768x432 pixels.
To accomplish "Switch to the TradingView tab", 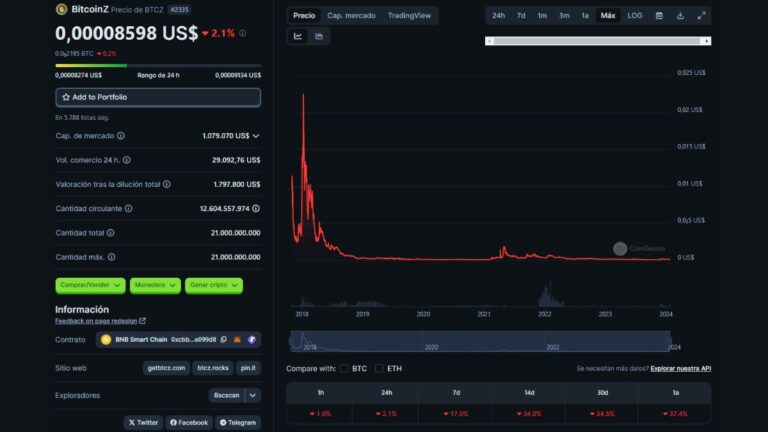I will point(409,16).
